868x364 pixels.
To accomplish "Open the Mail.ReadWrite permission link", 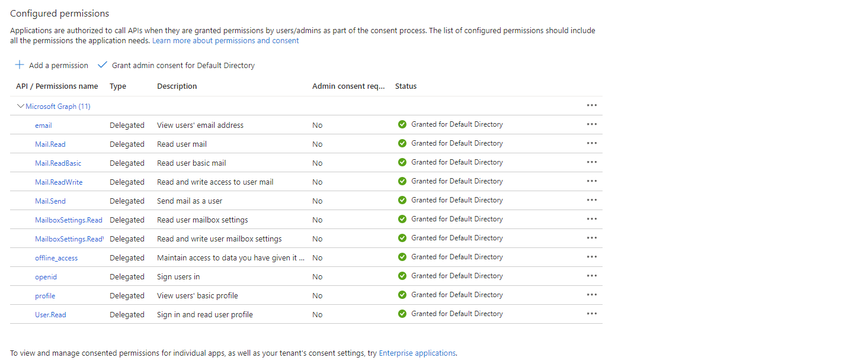I will pyautogui.click(x=59, y=182).
